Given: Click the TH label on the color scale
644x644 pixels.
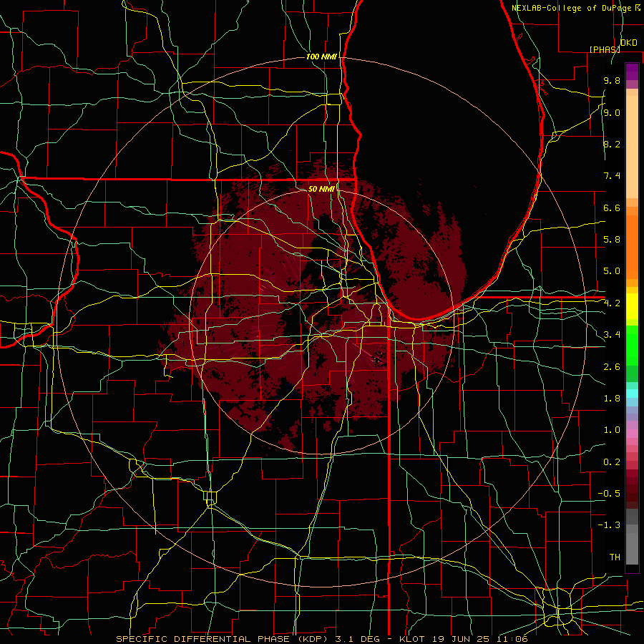Looking at the screenshot, I should click(x=615, y=557).
